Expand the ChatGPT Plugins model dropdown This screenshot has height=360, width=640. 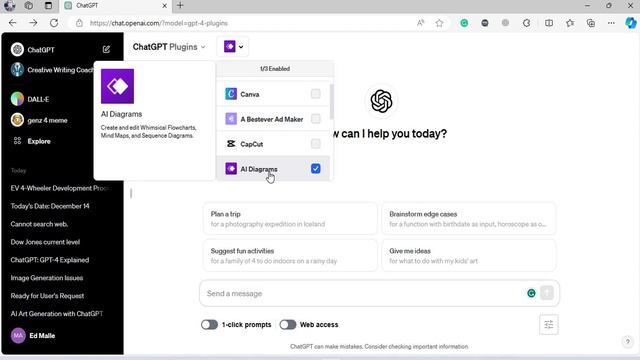pos(169,47)
